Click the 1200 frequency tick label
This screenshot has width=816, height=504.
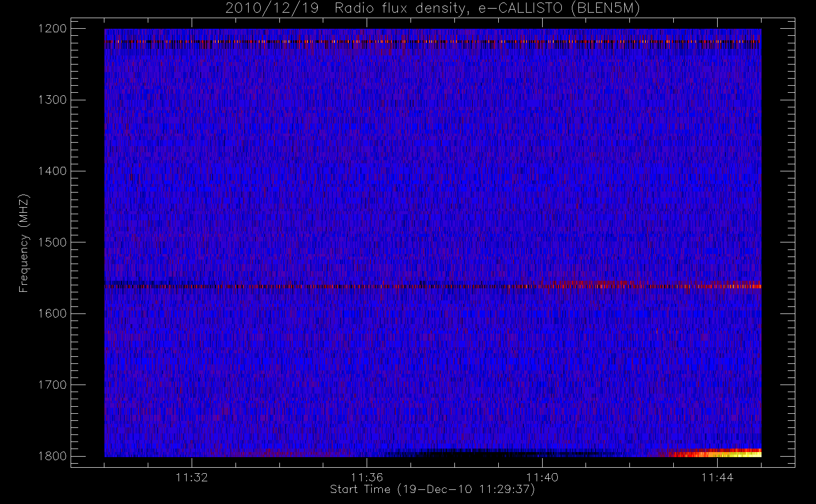coord(52,29)
